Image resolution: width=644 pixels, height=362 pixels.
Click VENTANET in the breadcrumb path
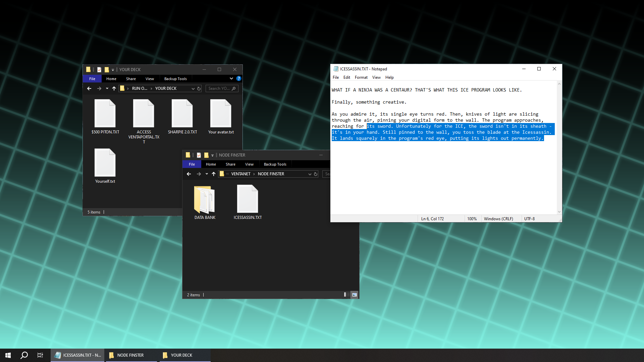pos(240,174)
